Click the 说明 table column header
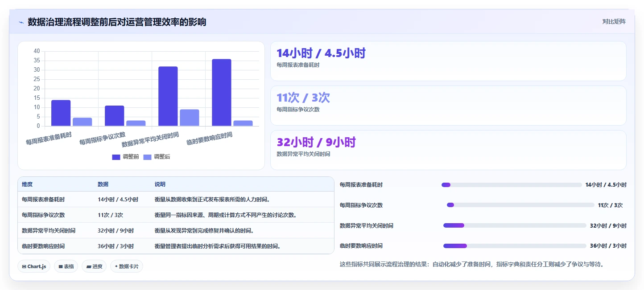 click(160, 184)
